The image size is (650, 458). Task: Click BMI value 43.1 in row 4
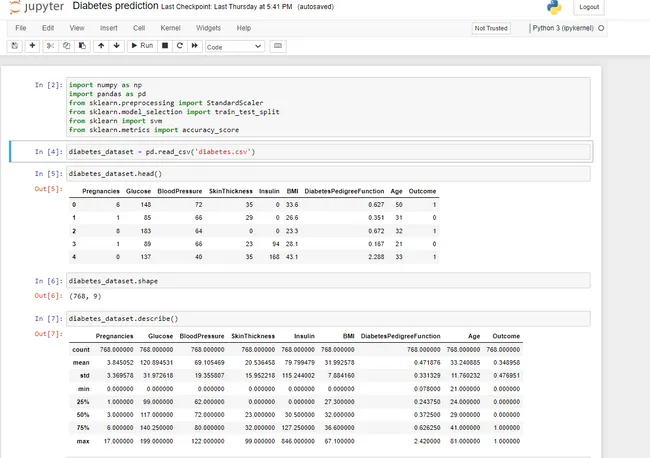[x=292, y=257]
